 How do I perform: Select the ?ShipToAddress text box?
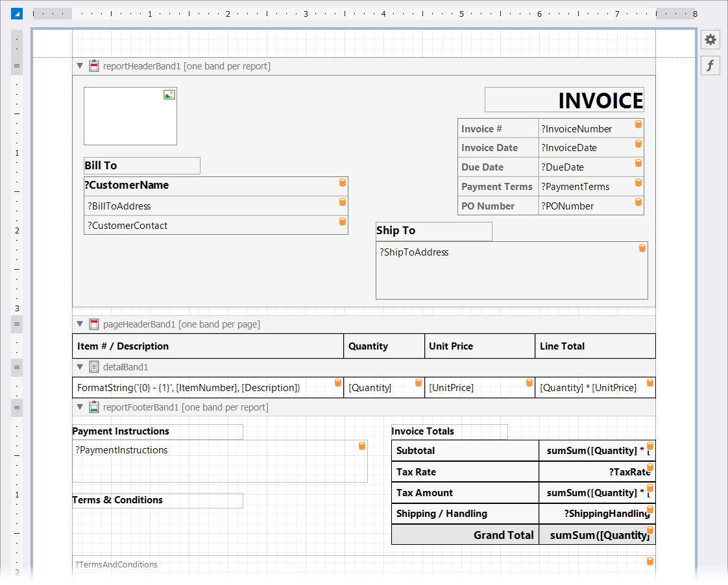coord(512,270)
